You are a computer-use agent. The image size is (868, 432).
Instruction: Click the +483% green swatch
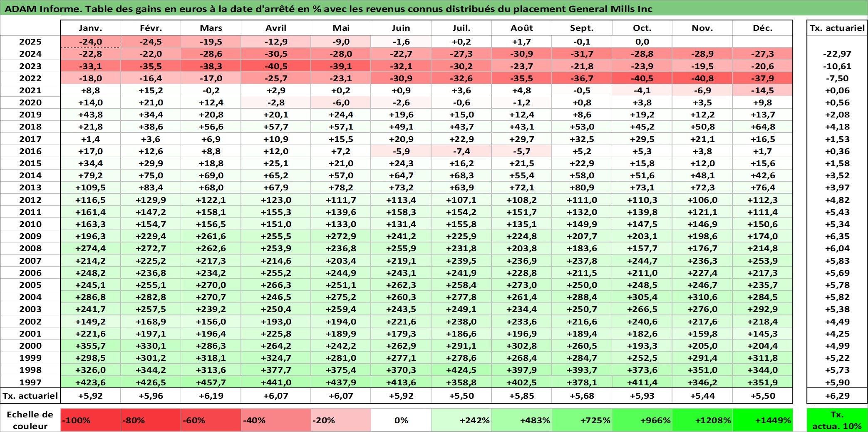(521, 420)
